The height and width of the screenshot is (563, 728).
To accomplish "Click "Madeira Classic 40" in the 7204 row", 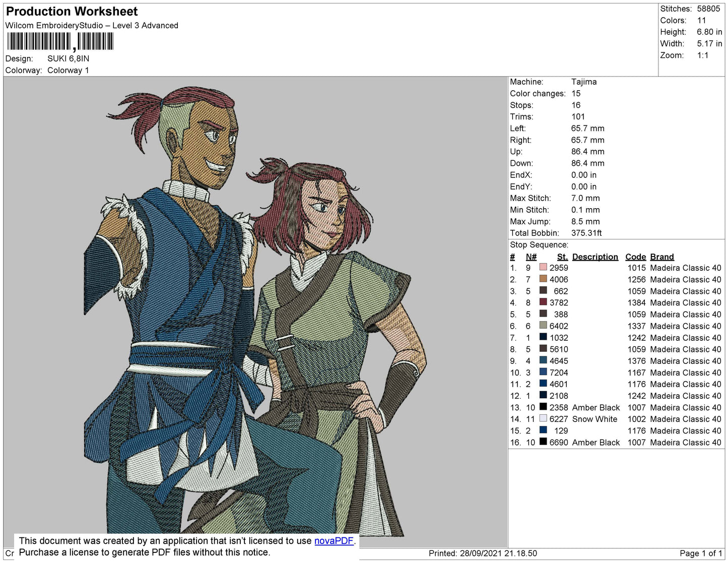I will click(686, 372).
